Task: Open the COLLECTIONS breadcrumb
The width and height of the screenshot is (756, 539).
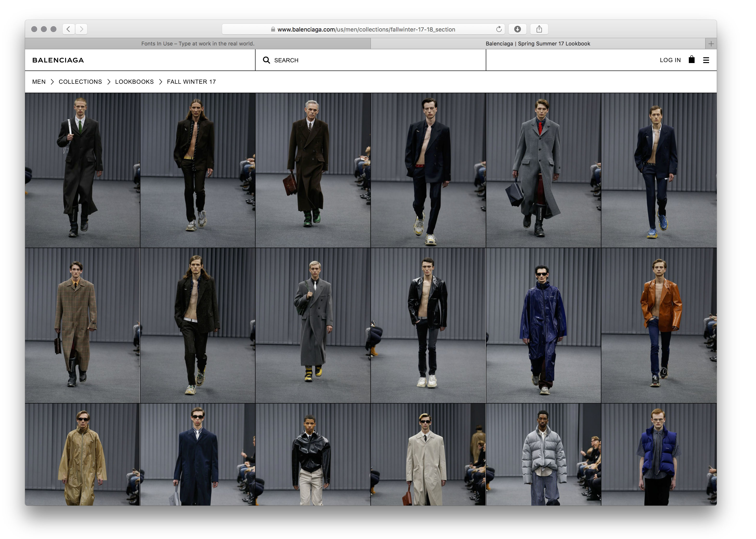Action: click(80, 82)
